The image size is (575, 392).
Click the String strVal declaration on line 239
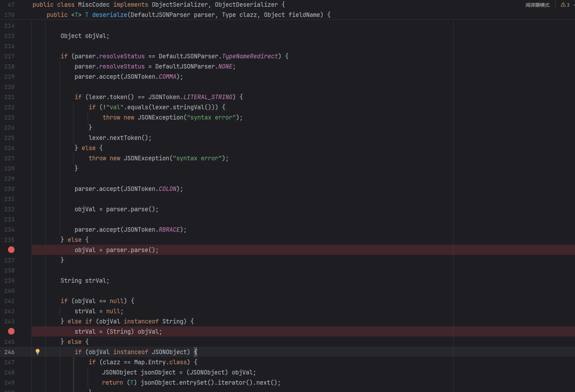(x=85, y=281)
